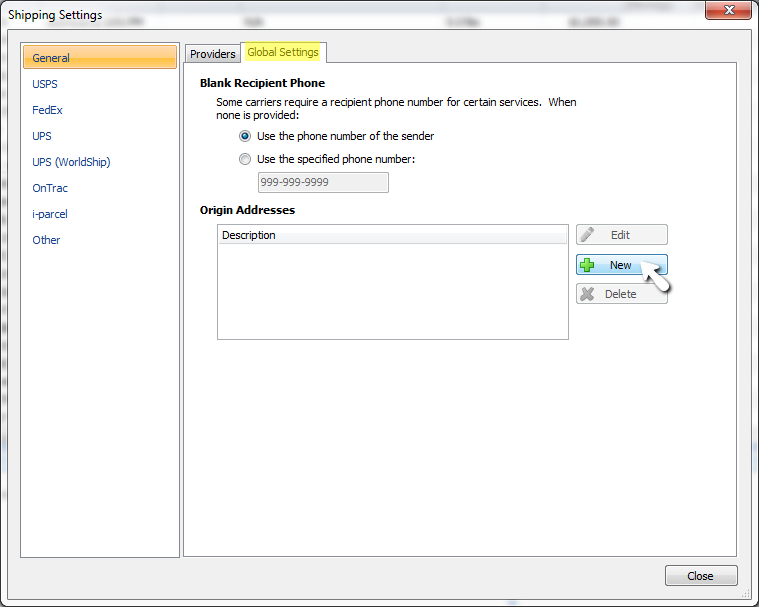Choose UPS in the carrier list
Screen dimensions: 759x607
coord(42,136)
